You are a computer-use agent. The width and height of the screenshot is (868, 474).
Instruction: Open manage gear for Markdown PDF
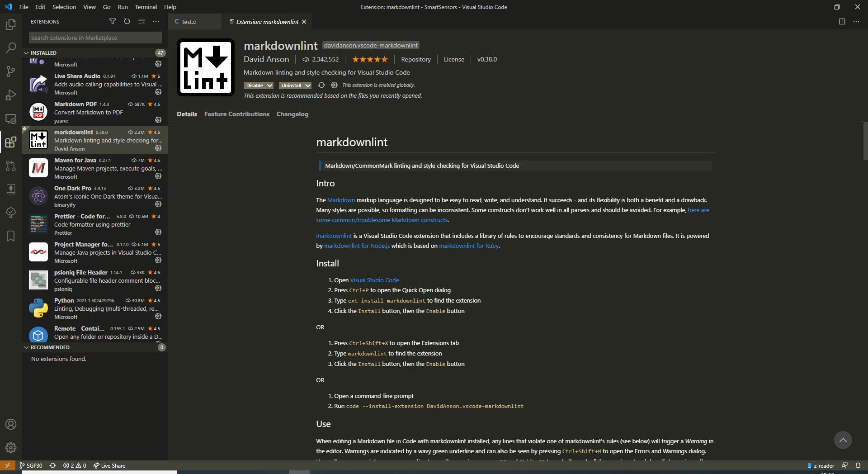click(x=158, y=120)
